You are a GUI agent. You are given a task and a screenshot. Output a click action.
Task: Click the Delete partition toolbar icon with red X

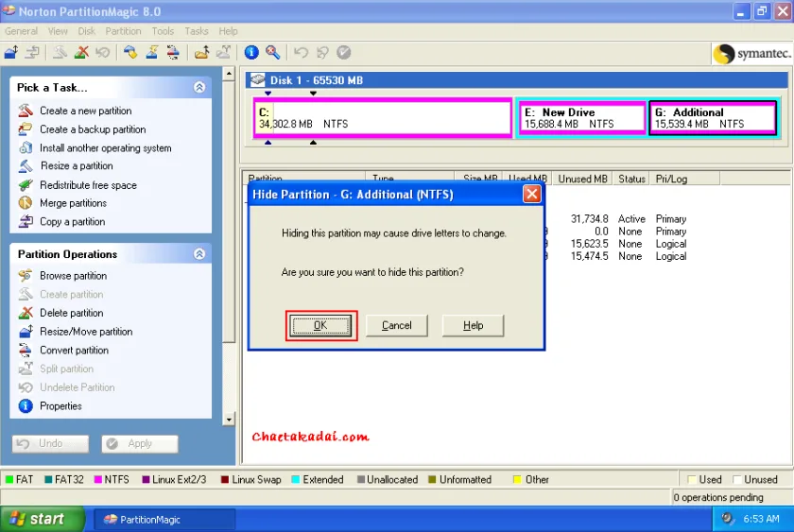[x=81, y=52]
